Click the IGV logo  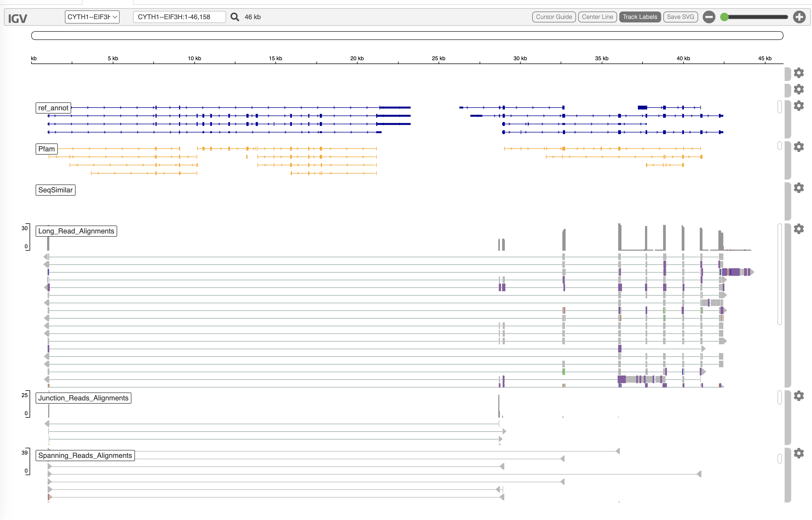click(x=18, y=18)
